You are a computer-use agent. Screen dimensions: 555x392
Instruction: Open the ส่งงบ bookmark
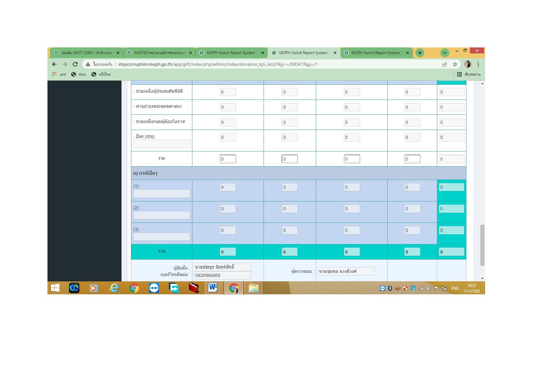tap(78, 74)
